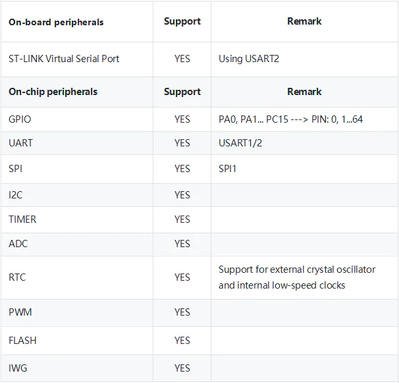The image size is (399, 383).
Task: Click the TIMER row label
Action: (22, 219)
